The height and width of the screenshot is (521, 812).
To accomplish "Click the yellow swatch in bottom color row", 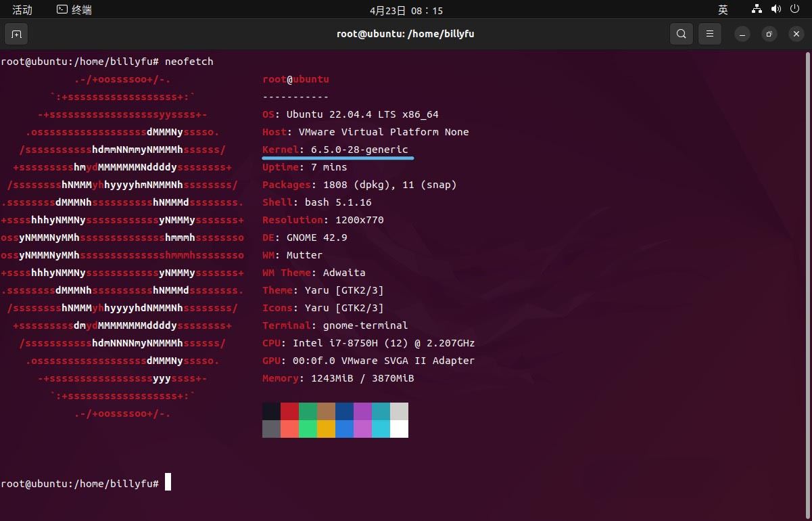I will point(326,429).
